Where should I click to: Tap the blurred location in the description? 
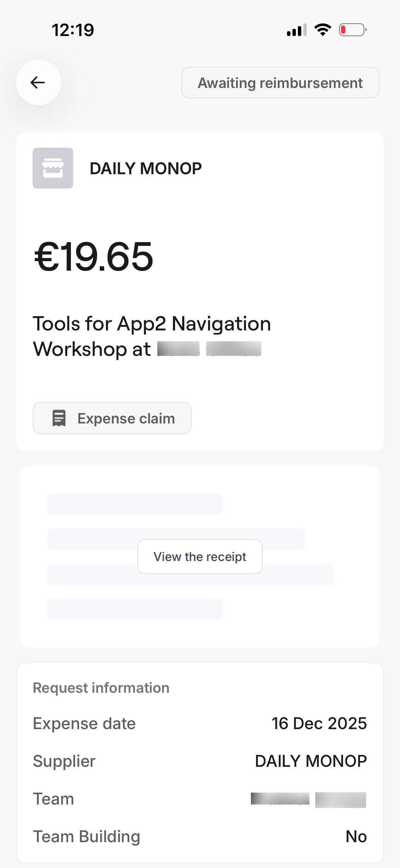click(x=209, y=350)
